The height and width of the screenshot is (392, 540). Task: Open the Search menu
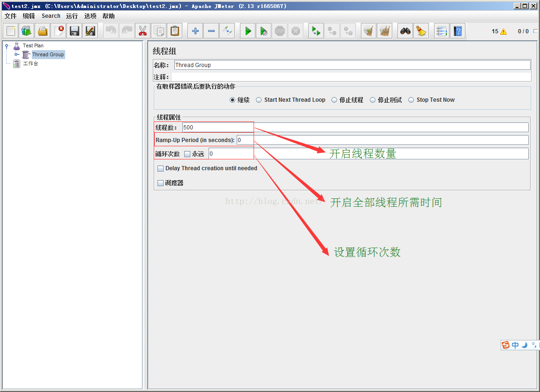[x=51, y=16]
